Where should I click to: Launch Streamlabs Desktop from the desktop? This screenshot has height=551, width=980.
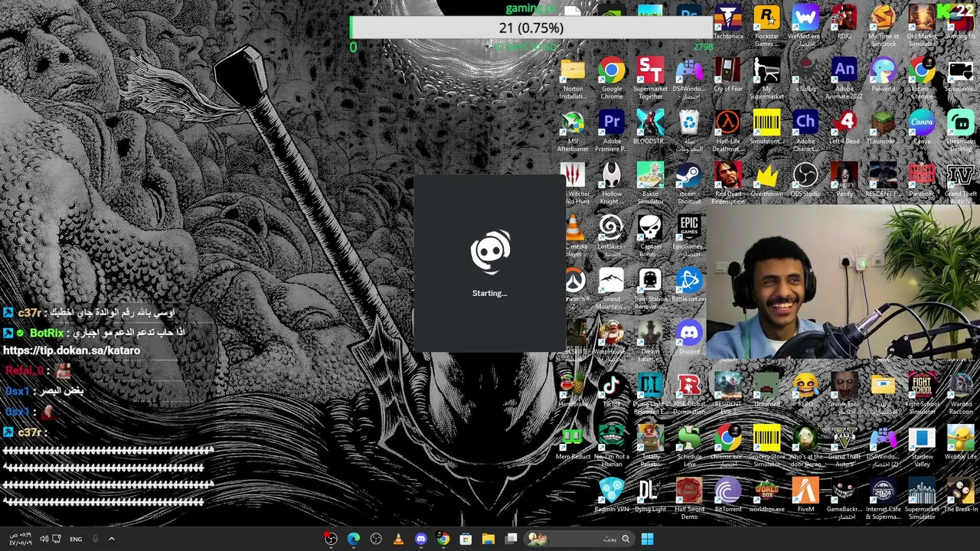(960, 130)
